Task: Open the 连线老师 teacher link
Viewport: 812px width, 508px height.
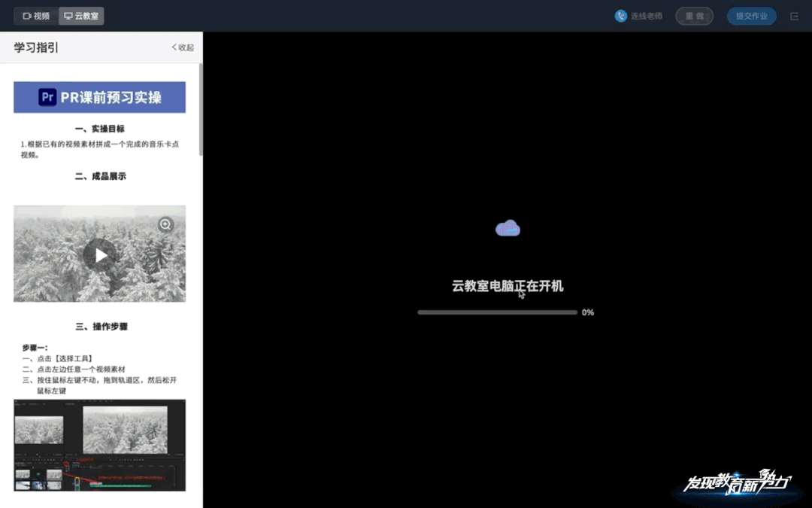Action: [644, 16]
